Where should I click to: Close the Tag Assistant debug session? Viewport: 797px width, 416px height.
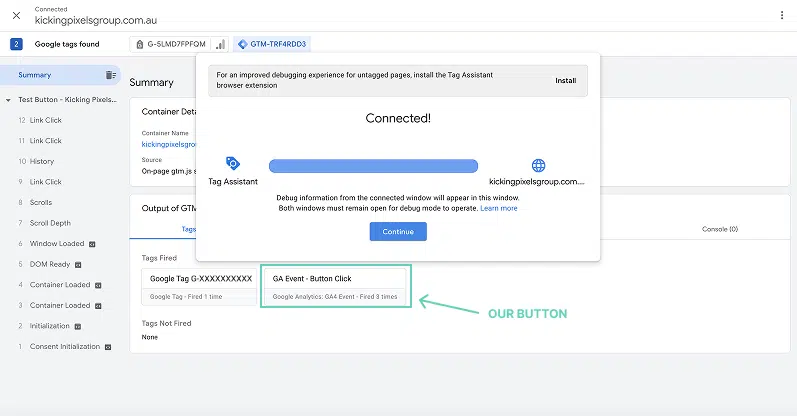(16, 15)
